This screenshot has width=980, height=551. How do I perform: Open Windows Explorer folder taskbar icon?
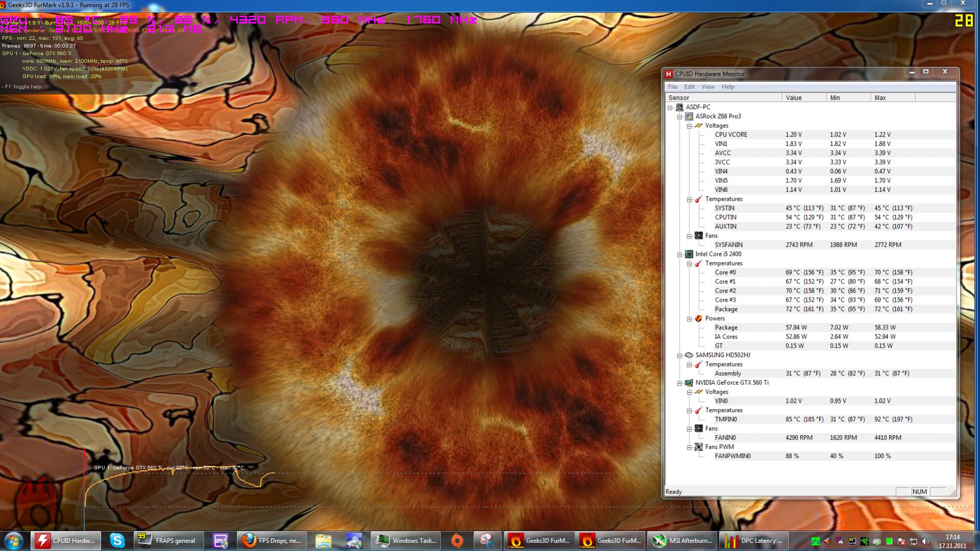point(323,540)
